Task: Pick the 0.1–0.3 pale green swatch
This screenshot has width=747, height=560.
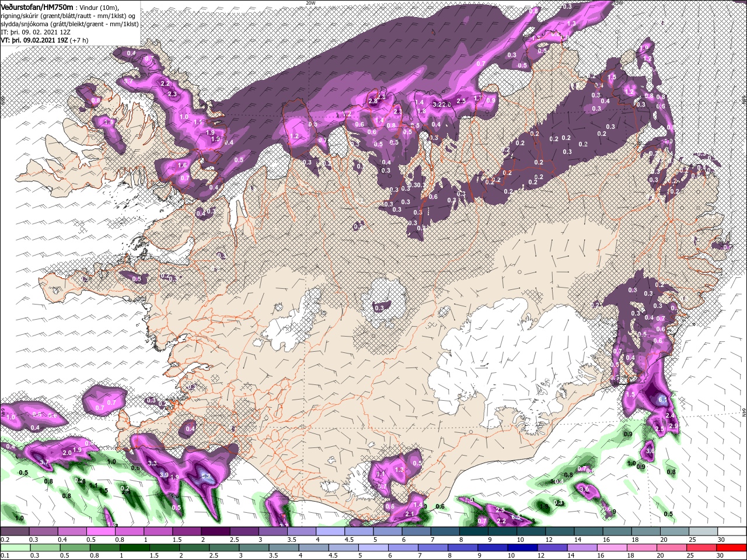Action: tap(15, 547)
